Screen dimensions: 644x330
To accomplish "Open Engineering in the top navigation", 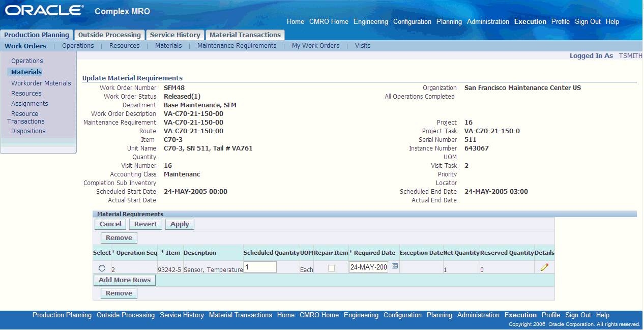I will pyautogui.click(x=371, y=22).
